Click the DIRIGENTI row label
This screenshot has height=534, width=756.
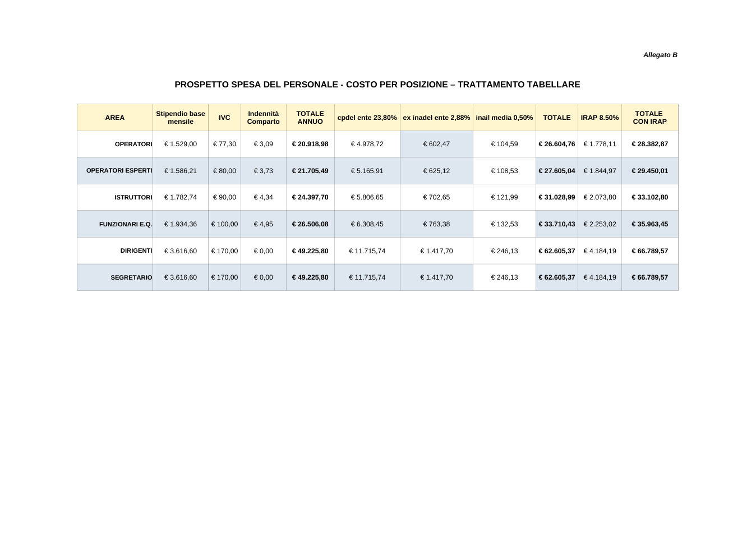click(136, 250)
